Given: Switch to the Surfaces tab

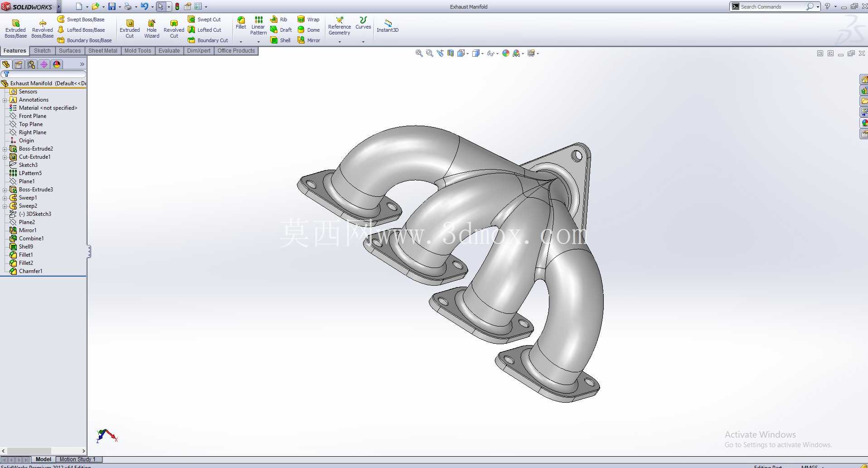Looking at the screenshot, I should (70, 51).
